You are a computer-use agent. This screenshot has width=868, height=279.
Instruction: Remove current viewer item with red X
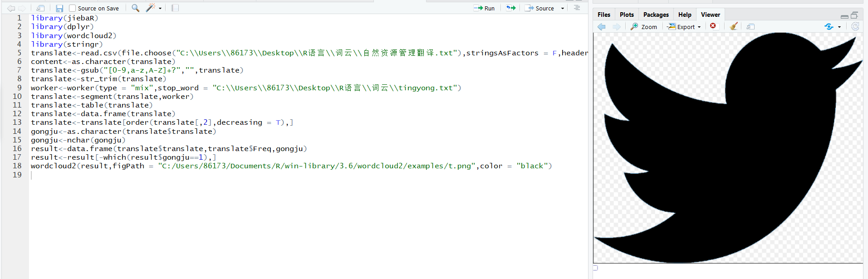(713, 26)
